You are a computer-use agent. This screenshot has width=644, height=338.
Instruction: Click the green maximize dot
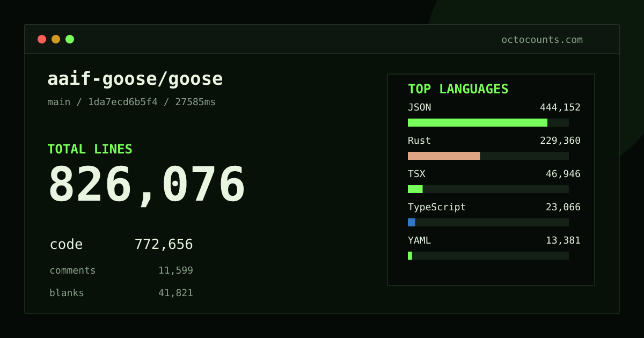(x=70, y=39)
